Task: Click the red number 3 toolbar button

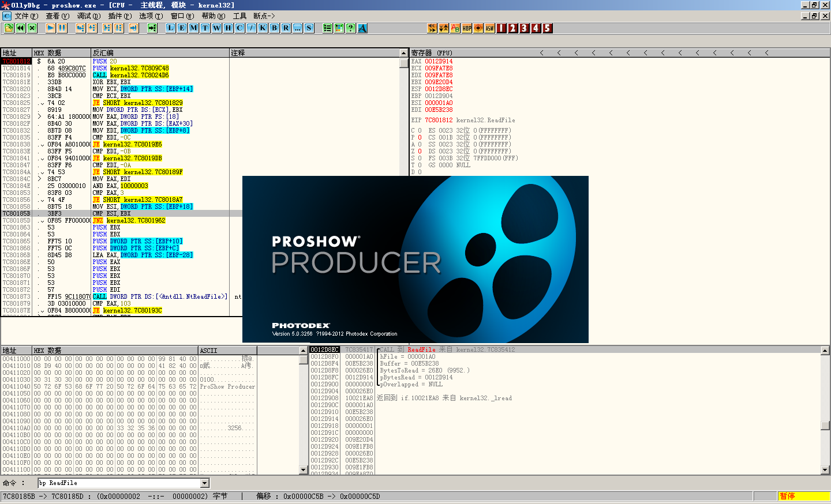Action: (524, 28)
